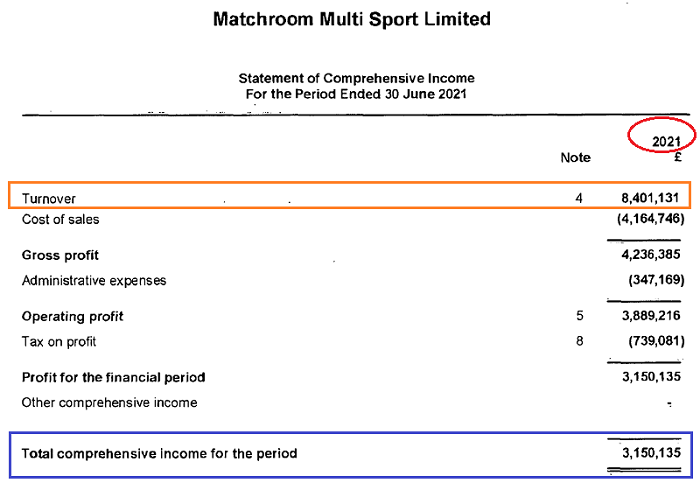The width and height of the screenshot is (700, 483).
Task: Click note reference 5 beside Operating profit
Action: (578, 316)
